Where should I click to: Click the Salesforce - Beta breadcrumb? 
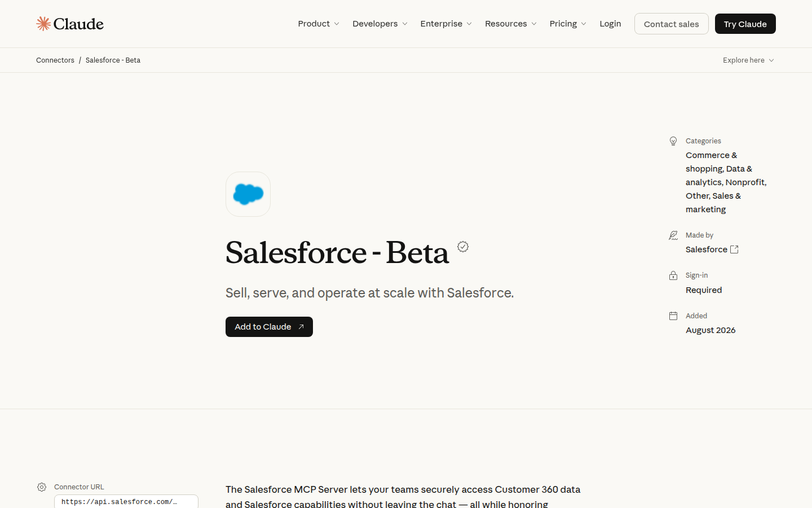pos(113,60)
